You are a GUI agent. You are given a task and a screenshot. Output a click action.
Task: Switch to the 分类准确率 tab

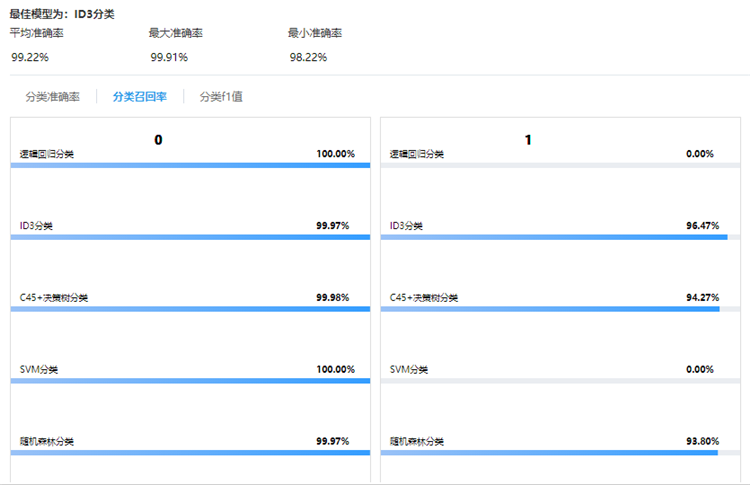click(52, 97)
